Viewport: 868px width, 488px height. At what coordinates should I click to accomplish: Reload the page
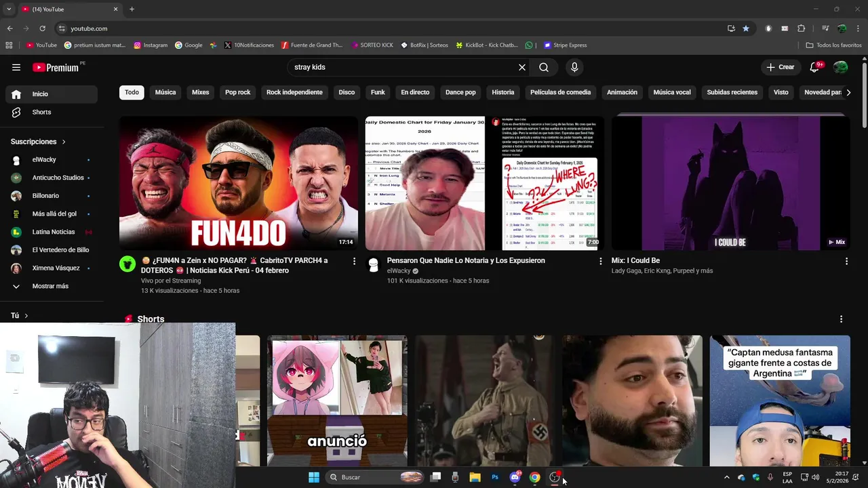42,28
